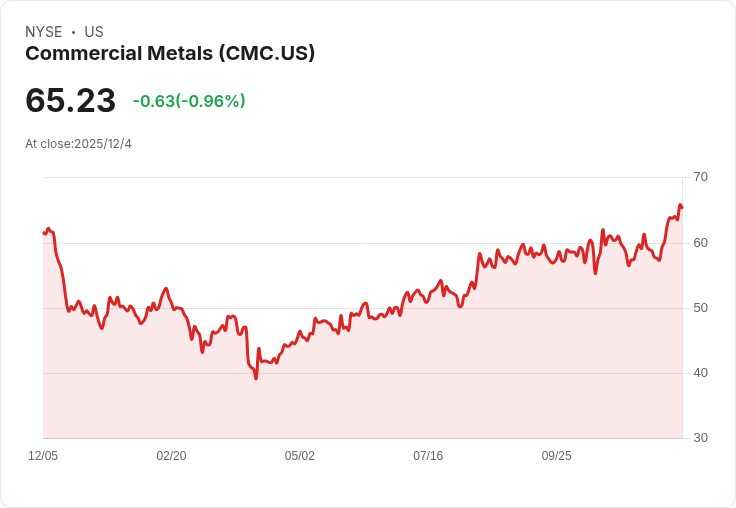Jump to the 05/02 date label
Screen dimensions: 736x508
[299, 456]
